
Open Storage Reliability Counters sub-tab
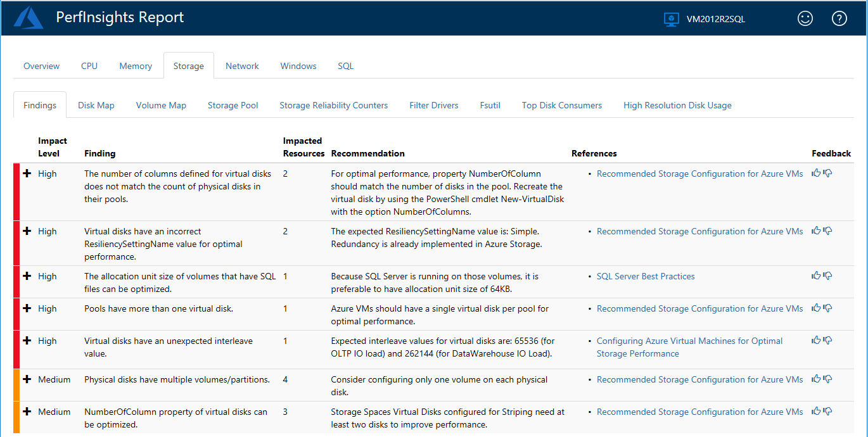point(334,105)
